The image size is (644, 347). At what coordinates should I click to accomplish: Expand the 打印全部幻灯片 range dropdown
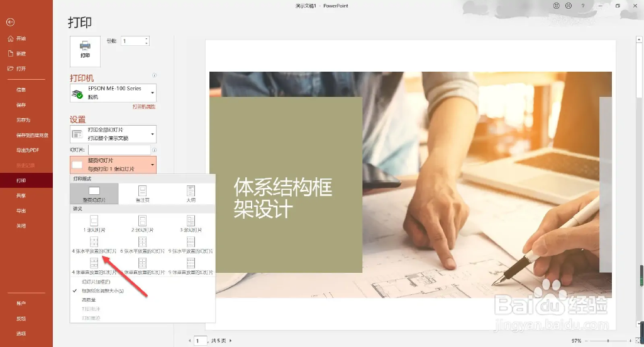coord(113,134)
